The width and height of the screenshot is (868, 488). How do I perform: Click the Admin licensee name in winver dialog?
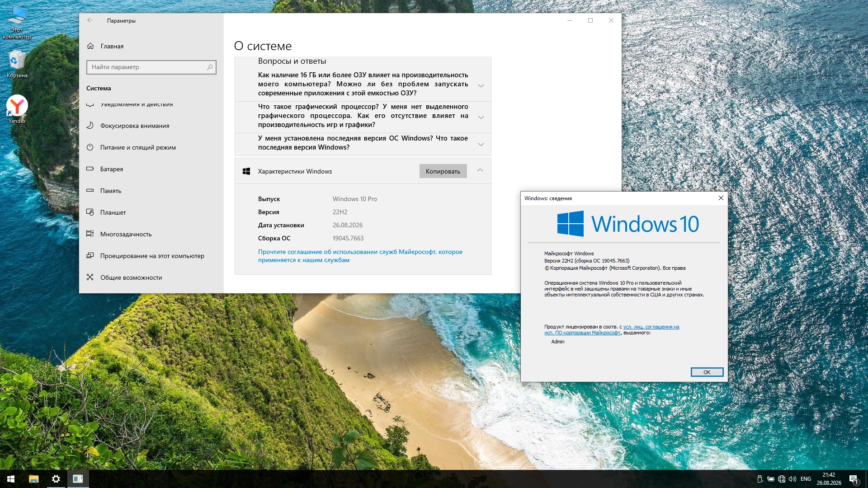click(558, 342)
